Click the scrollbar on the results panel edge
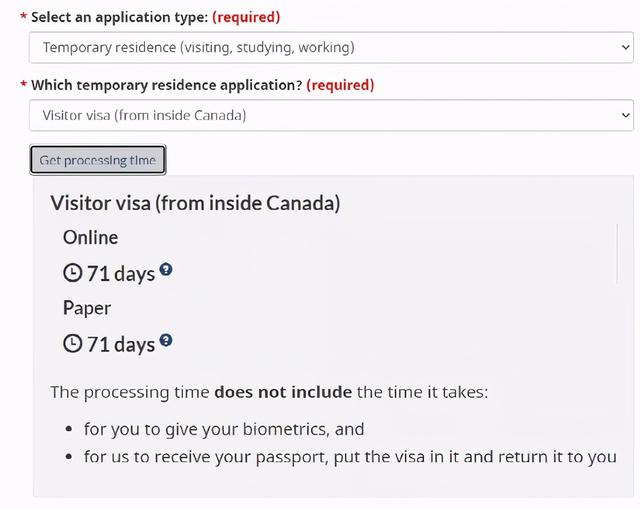This screenshot has height=509, width=640. point(618,252)
